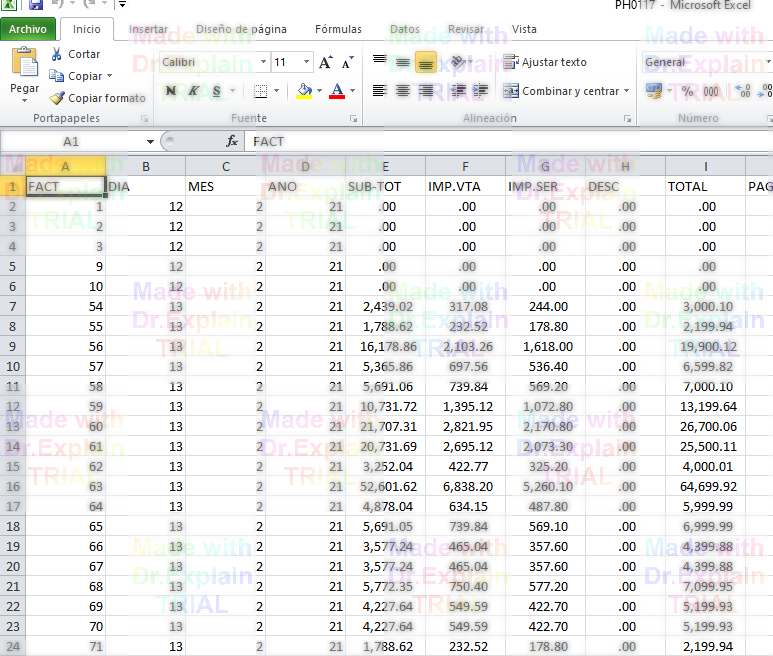The height and width of the screenshot is (656, 773).
Task: Click the Cortar scissors icon
Action: [x=57, y=54]
